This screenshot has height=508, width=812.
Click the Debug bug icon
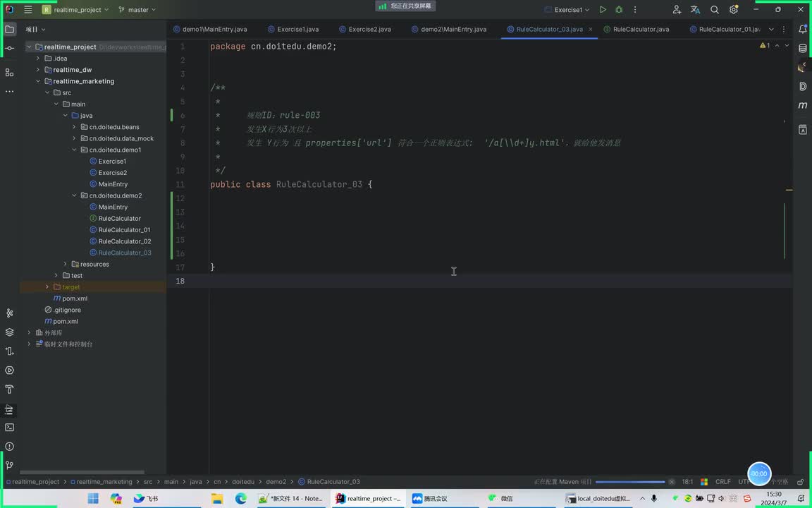[x=619, y=10]
